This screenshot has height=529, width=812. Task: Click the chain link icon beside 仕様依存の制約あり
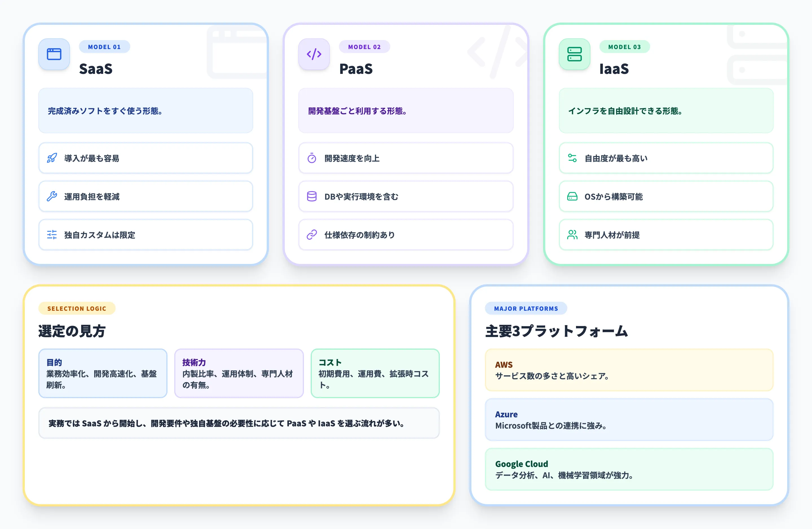(x=312, y=235)
